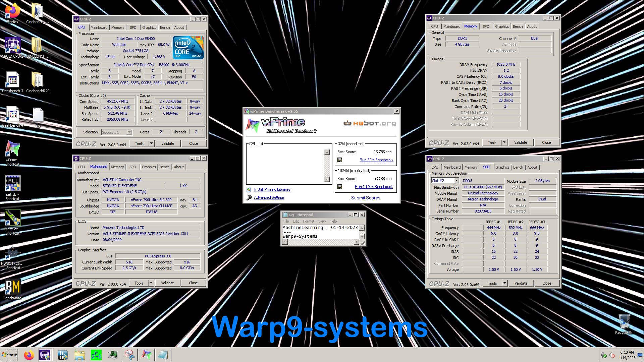644x362 pixels.
Task: Switch to Notepad via taskbar icon
Action: click(163, 355)
